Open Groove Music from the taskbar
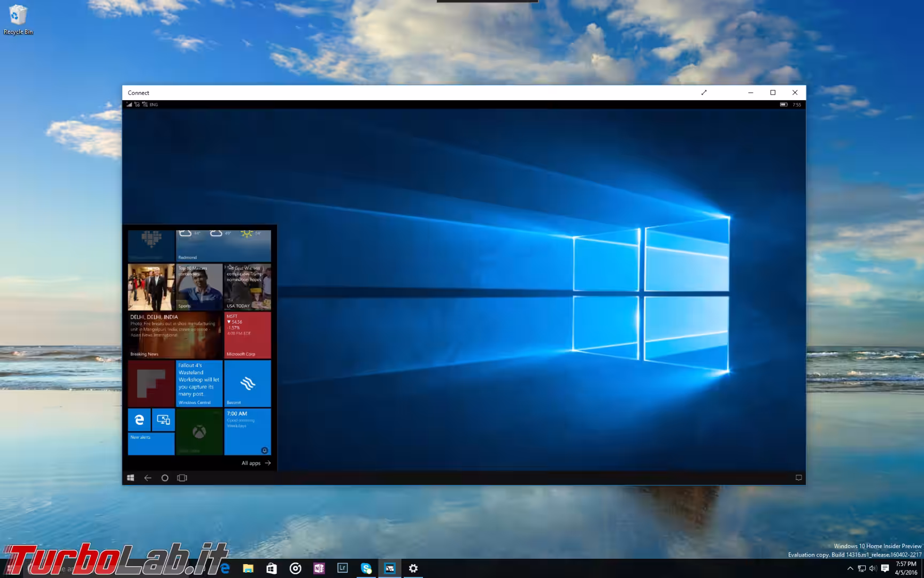The width and height of the screenshot is (924, 578). pos(296,568)
